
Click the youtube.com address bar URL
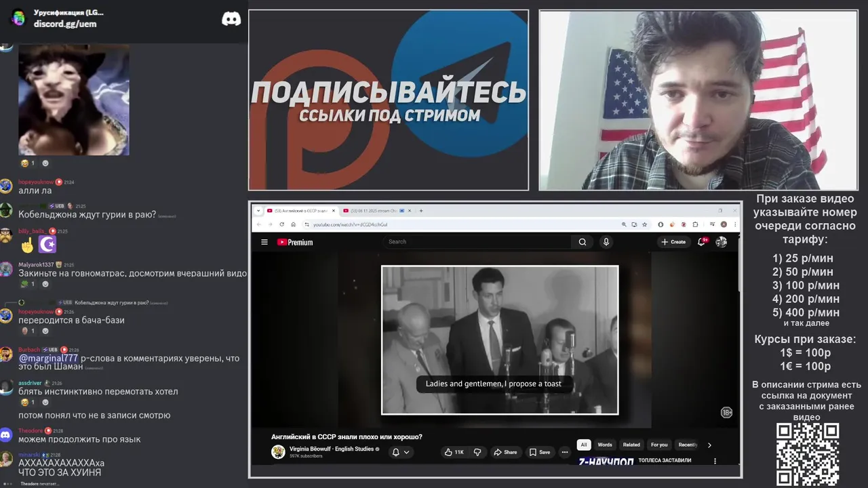click(351, 224)
